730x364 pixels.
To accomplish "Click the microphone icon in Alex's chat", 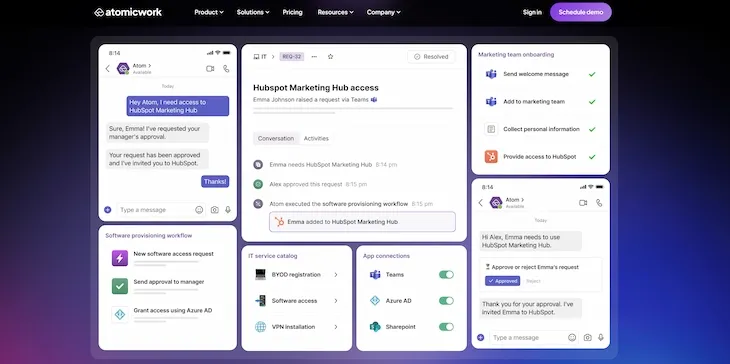I will point(601,337).
